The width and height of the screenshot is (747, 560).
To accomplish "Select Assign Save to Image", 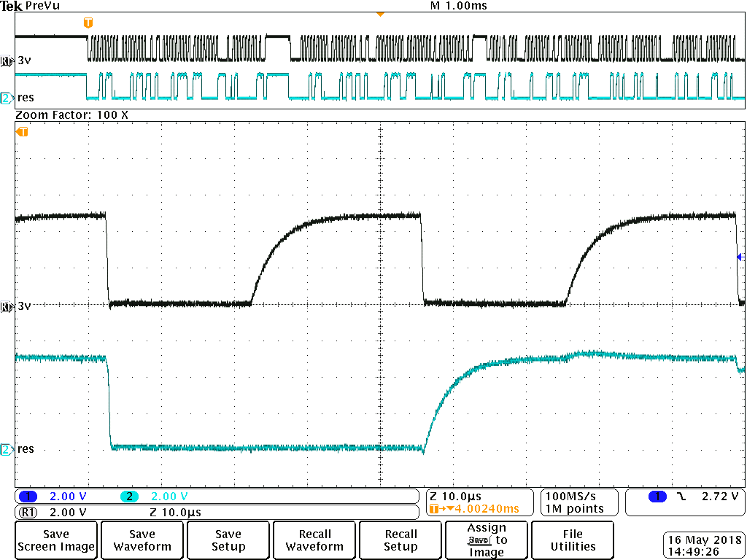I will pyautogui.click(x=487, y=540).
